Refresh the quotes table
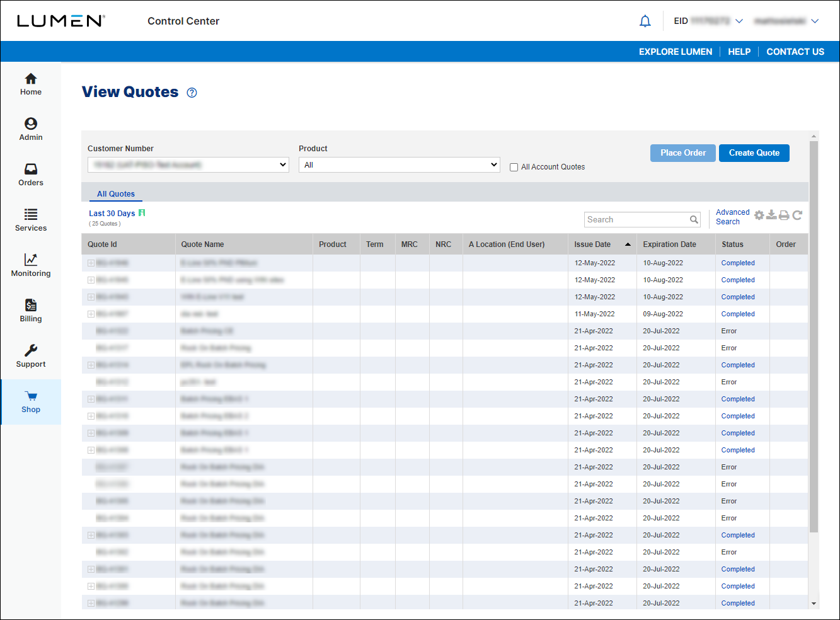 point(797,215)
